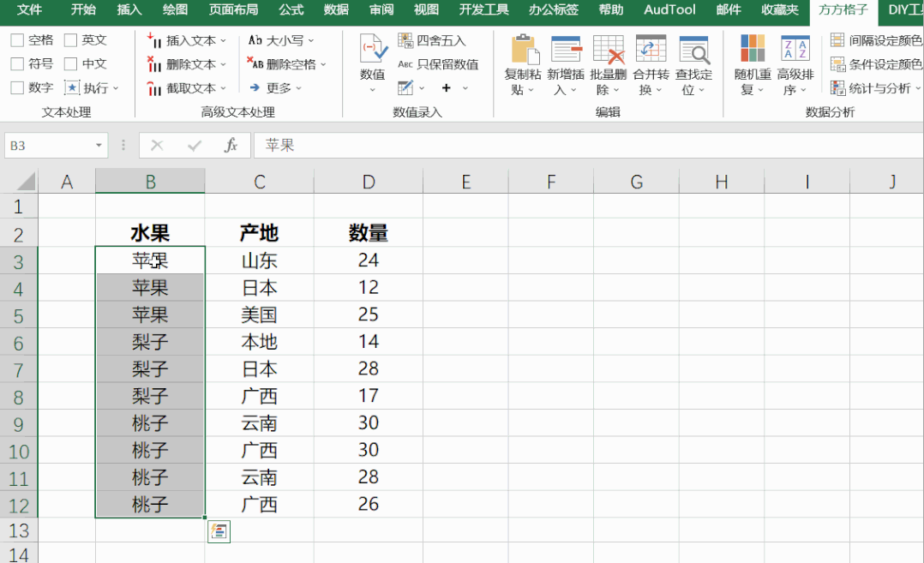Expand the 大小写 dropdown arrow

[x=311, y=40]
